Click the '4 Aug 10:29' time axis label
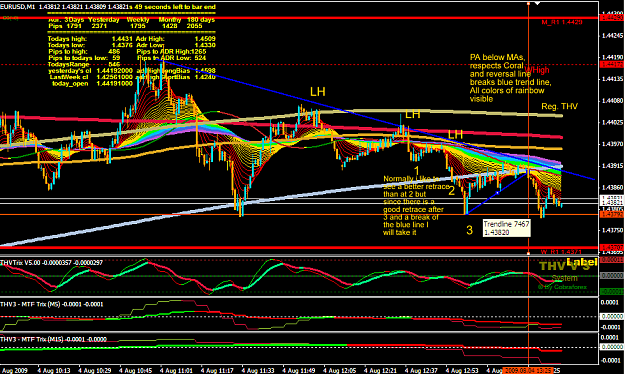The height and width of the screenshot is (374, 625). pos(94,370)
